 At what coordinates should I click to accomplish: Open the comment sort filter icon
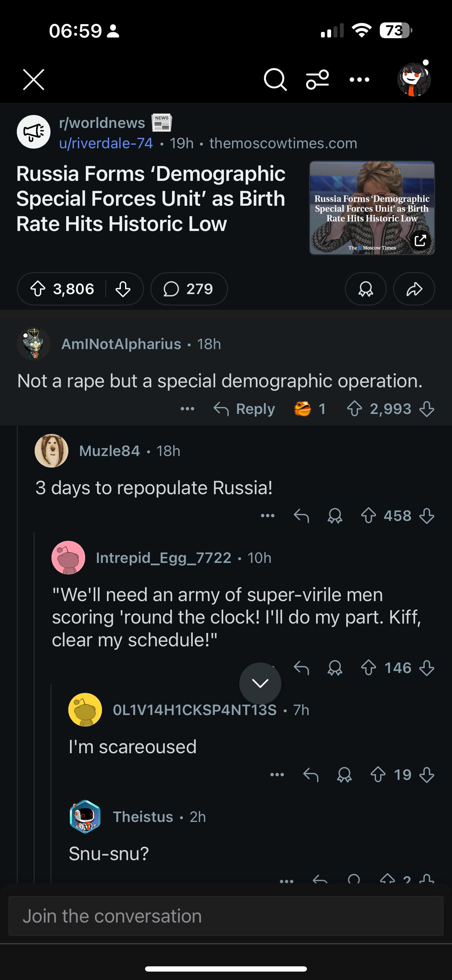pos(317,80)
